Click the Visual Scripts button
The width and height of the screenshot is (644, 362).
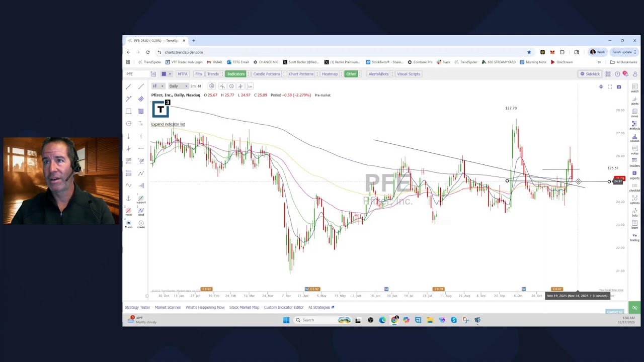(408, 74)
